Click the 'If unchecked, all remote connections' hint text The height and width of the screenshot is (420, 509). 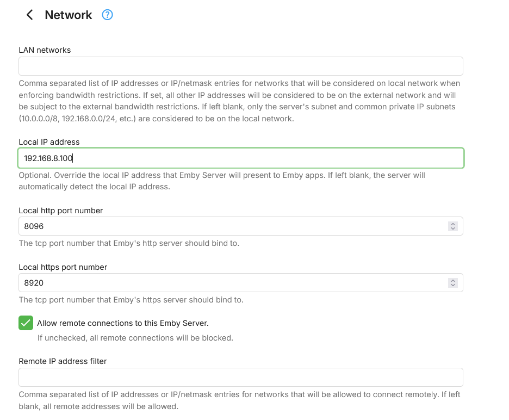(x=135, y=338)
